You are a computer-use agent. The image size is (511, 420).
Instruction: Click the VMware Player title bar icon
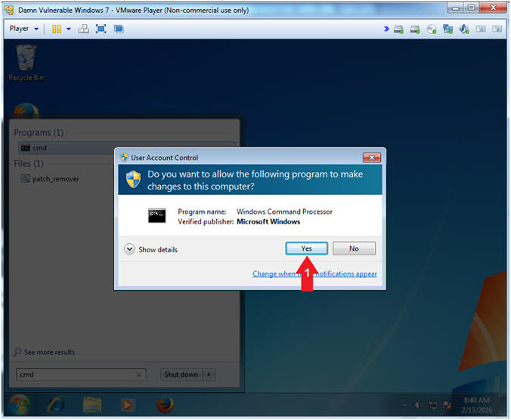[9, 10]
